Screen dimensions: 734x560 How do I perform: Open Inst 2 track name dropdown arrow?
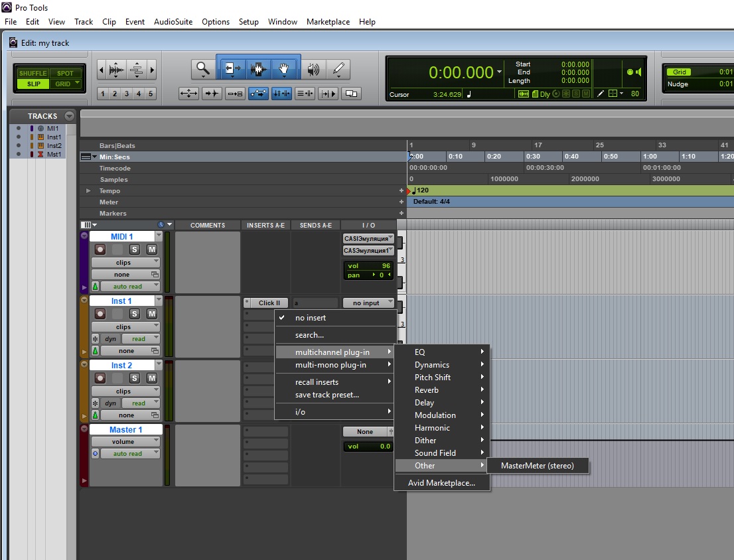coord(159,364)
